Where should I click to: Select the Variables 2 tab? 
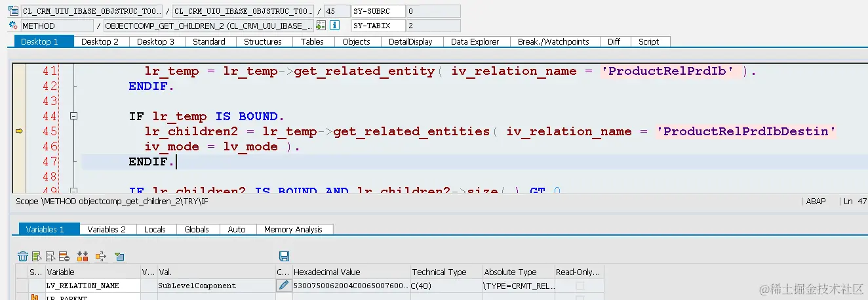(x=107, y=229)
